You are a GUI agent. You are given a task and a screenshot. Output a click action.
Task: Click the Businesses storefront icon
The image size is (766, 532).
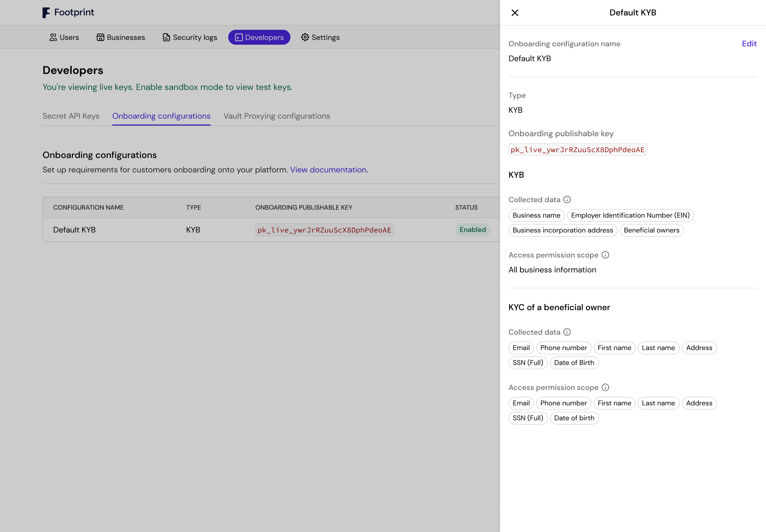(x=100, y=37)
